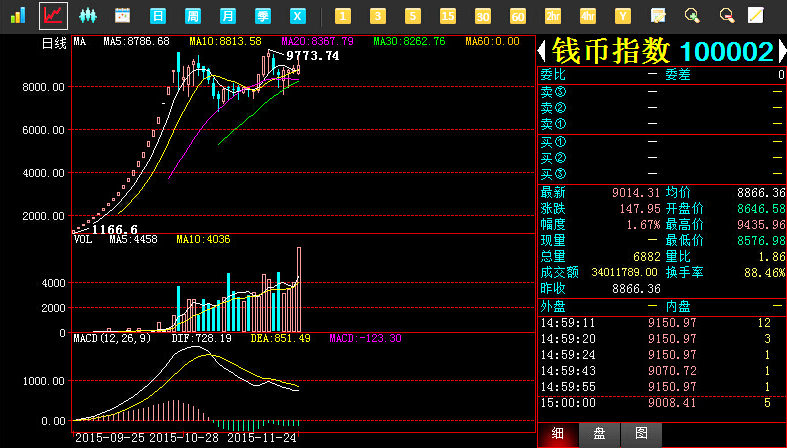787x448 pixels.
Task: Go to next symbol using the right arrow
Action: pyautogui.click(x=780, y=52)
